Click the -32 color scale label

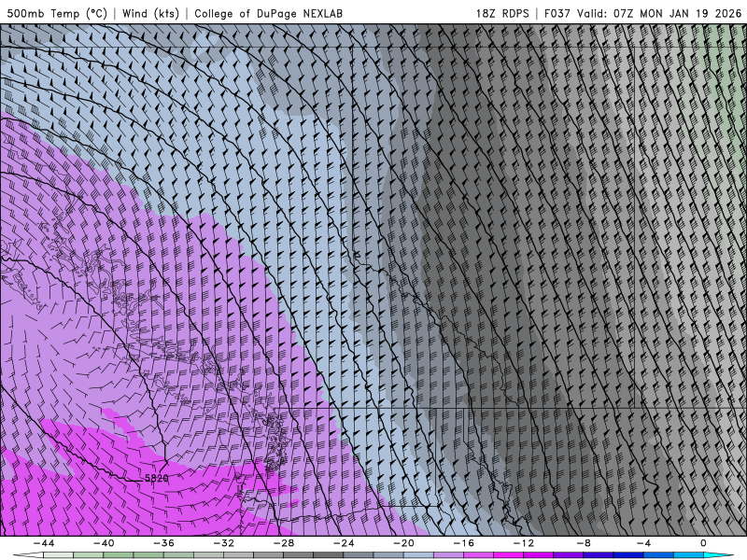tap(223, 543)
